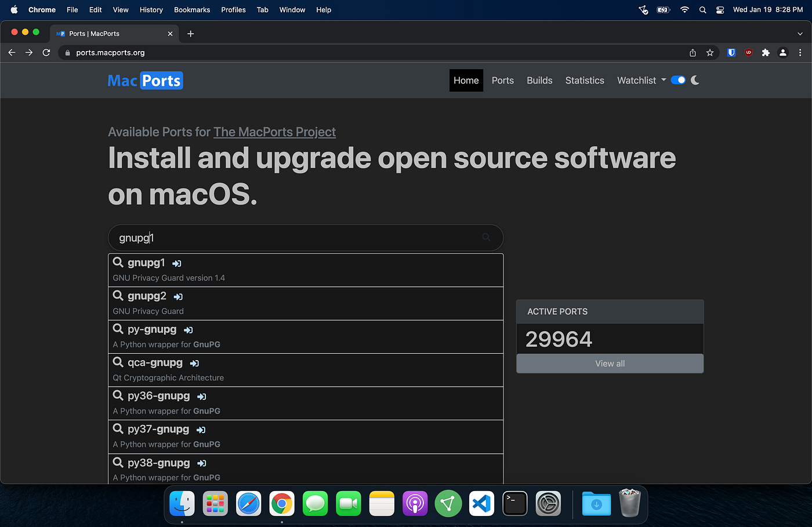Open the Extensions puzzle piece menu
812x527 pixels.
(x=766, y=52)
